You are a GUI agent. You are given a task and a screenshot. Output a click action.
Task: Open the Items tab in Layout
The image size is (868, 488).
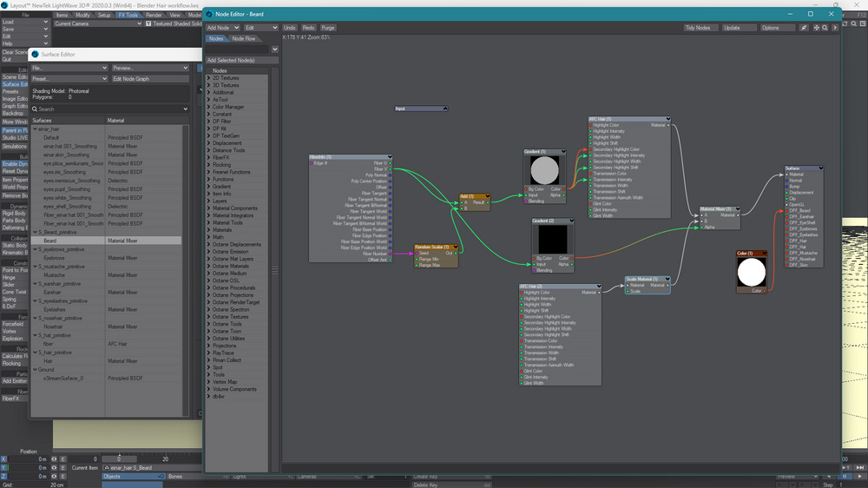(62, 15)
